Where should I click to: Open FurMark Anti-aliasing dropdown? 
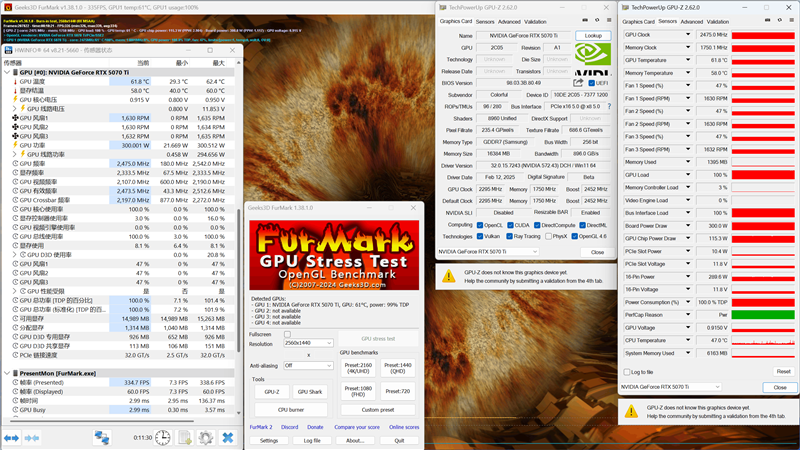click(308, 365)
